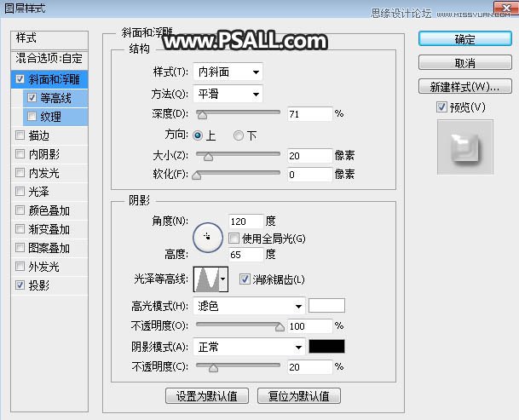The image size is (519, 420).
Task: Enable the 外发光 checkbox
Action: (20, 266)
